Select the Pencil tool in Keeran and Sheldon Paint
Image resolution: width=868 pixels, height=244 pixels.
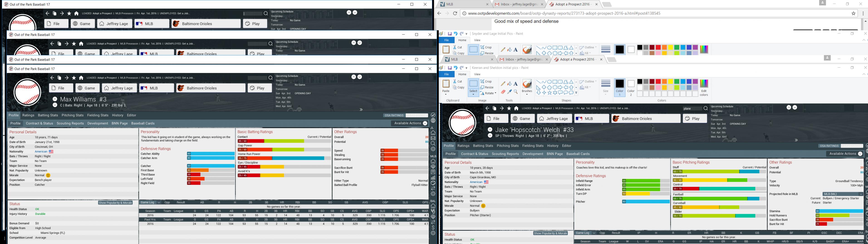(503, 84)
